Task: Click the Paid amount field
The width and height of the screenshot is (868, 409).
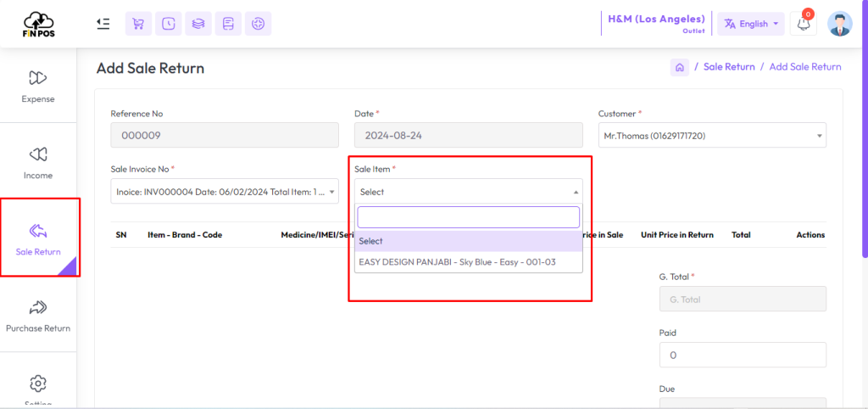Action: [x=743, y=355]
